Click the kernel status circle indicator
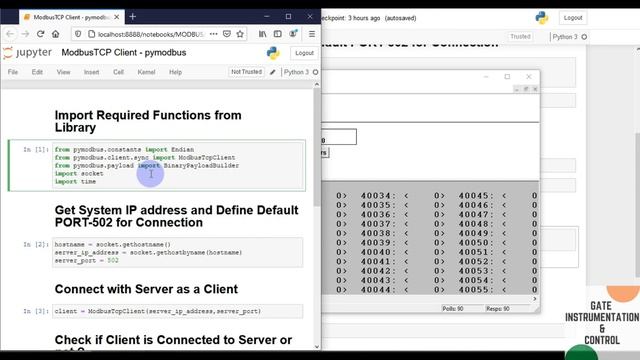This screenshot has width=640, height=360. [x=315, y=72]
